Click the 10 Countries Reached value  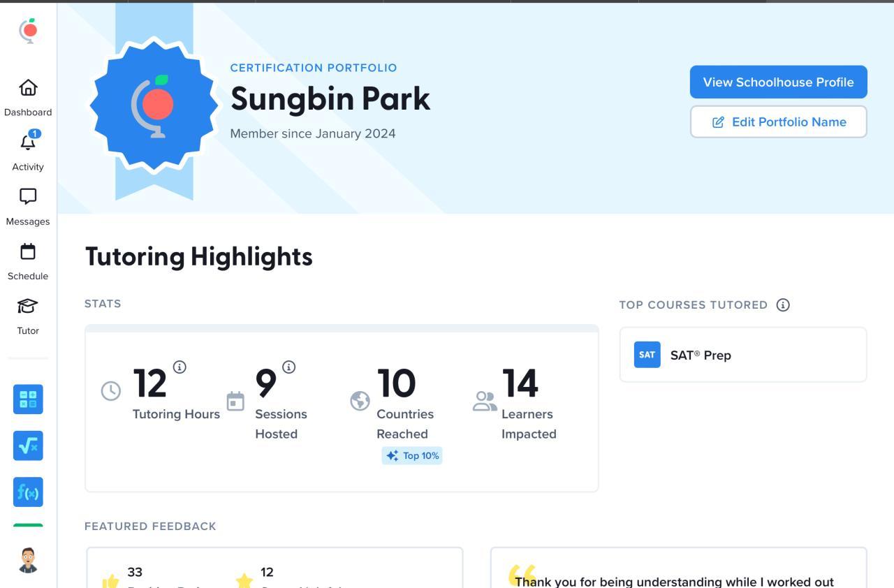(x=397, y=383)
